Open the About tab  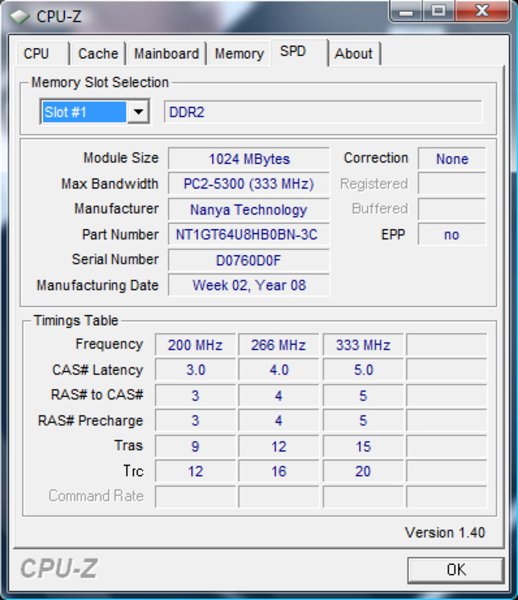(354, 53)
